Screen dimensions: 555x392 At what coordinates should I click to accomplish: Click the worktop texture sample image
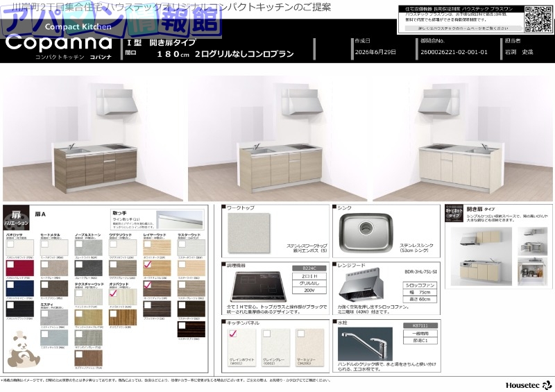pyautogui.click(x=249, y=232)
